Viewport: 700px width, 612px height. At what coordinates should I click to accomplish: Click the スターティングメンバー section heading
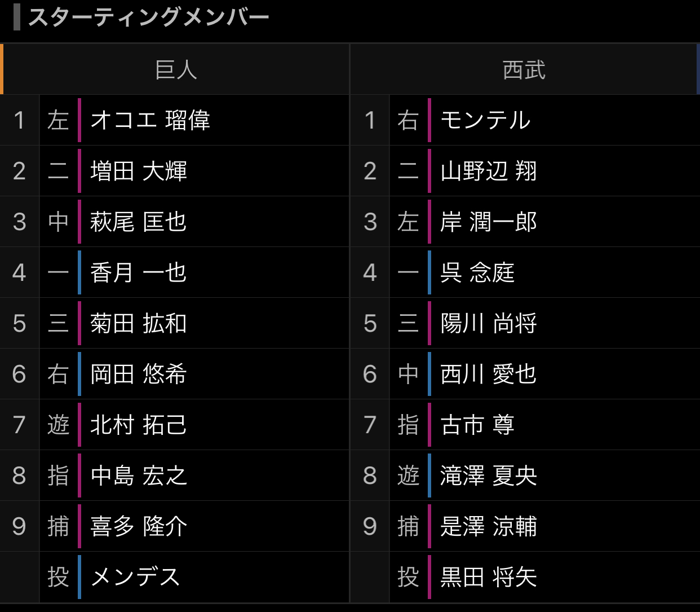click(148, 17)
